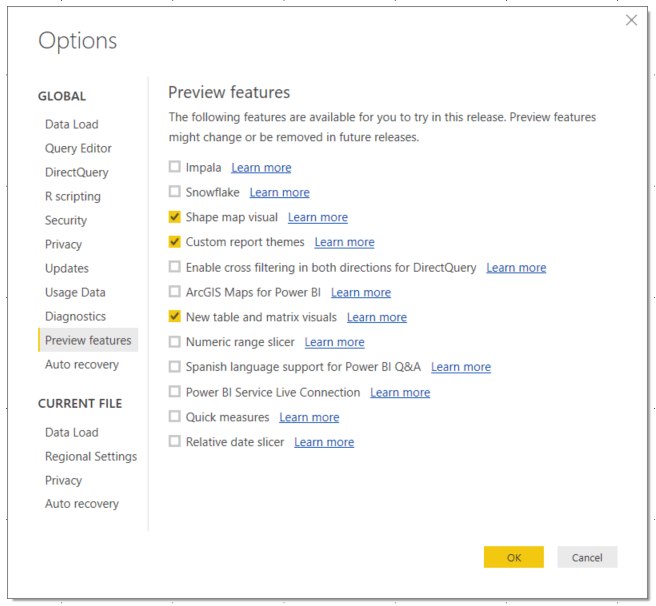Select Global Data Load settings
Viewport: 656px width, 606px height.
pos(72,124)
